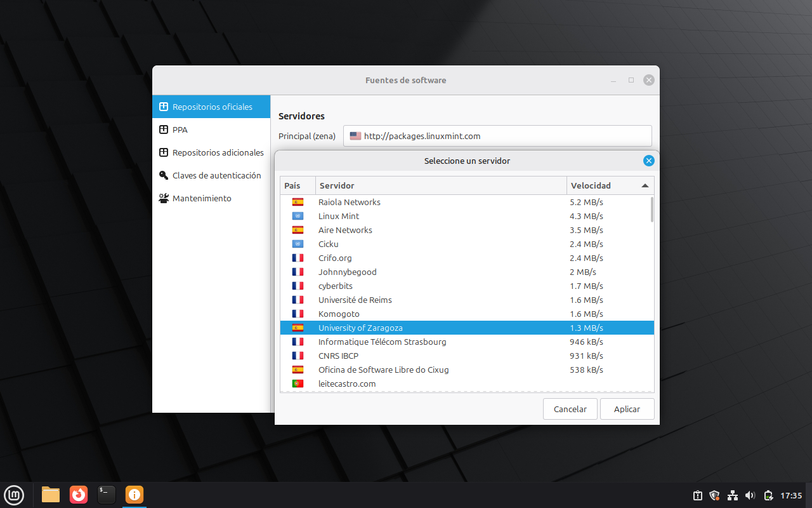Click the US flag in the Principal server field

pos(355,136)
